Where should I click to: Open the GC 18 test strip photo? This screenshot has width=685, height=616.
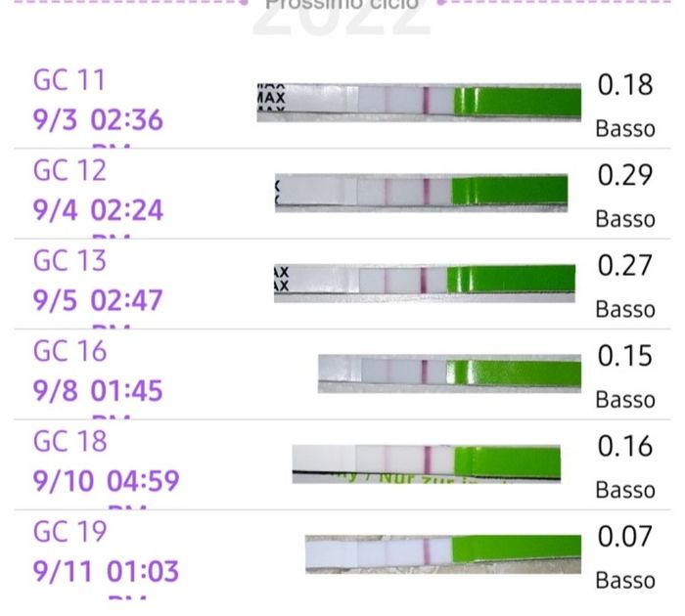pos(427,462)
